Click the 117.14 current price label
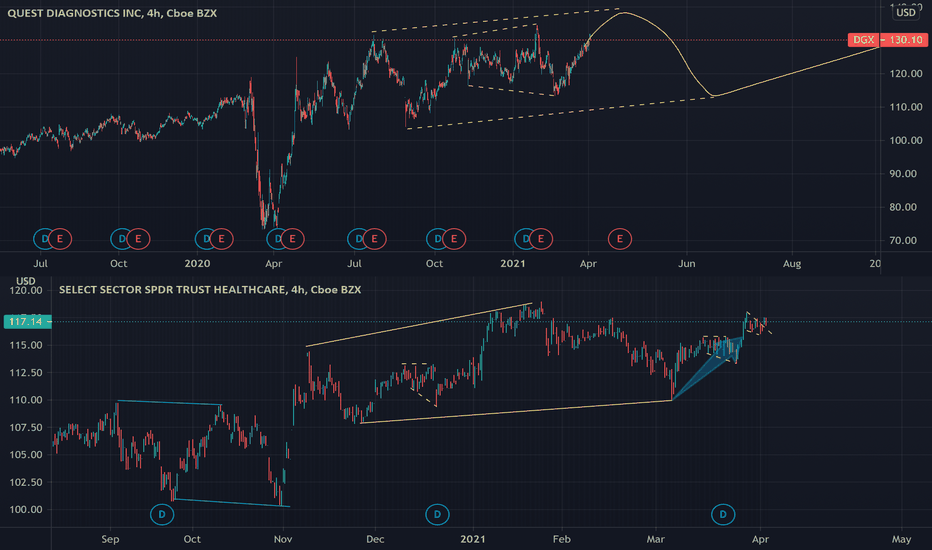 (x=26, y=322)
